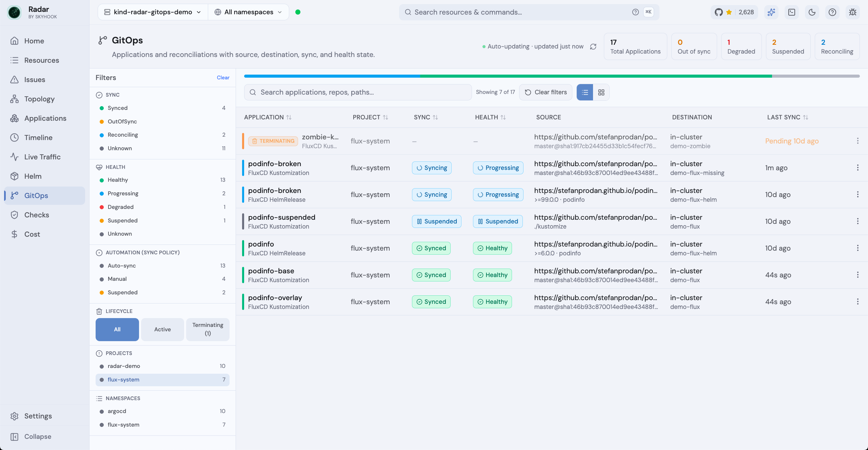Click the green cluster connection status dot
The image size is (868, 450).
(298, 12)
